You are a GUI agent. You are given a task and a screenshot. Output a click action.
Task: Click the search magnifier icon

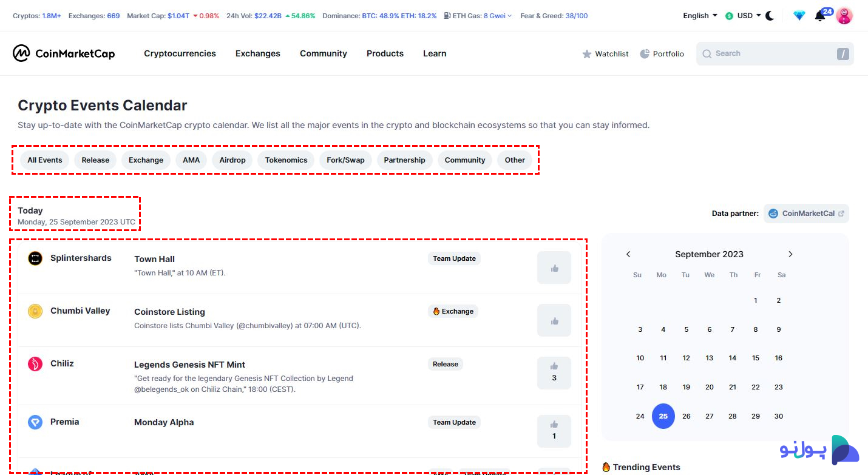707,53
